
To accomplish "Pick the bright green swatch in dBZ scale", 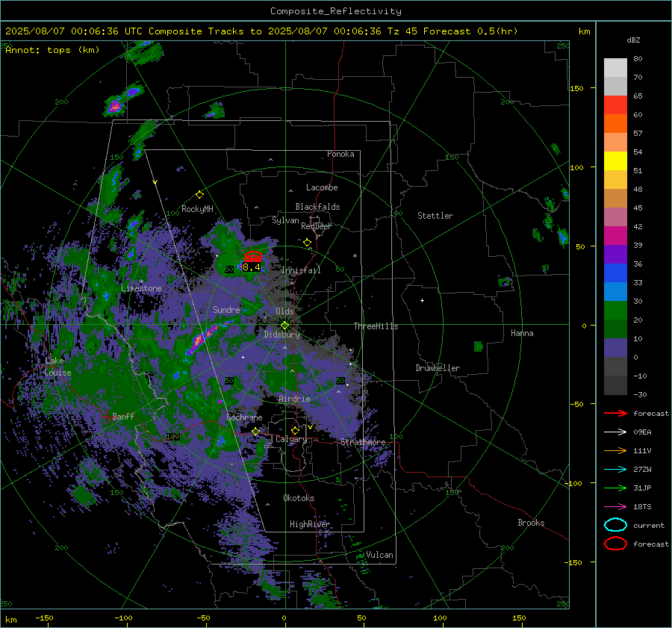I will pyautogui.click(x=615, y=310).
